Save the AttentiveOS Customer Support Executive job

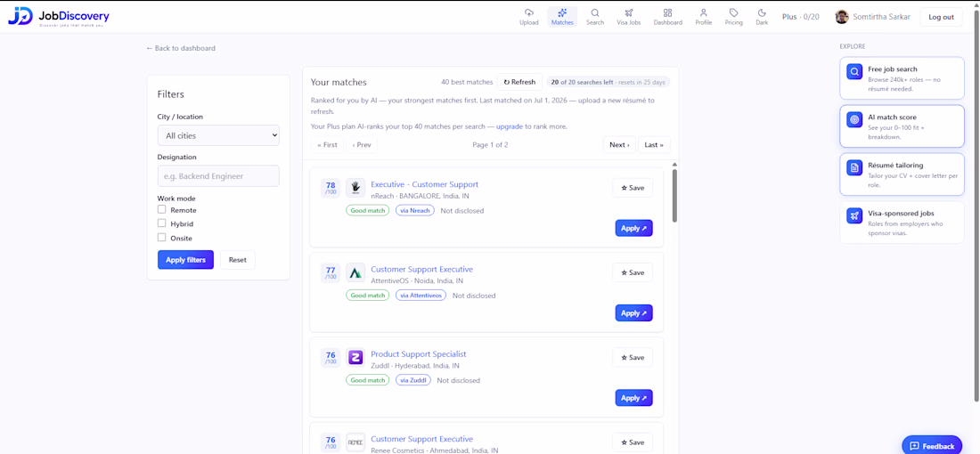click(633, 272)
